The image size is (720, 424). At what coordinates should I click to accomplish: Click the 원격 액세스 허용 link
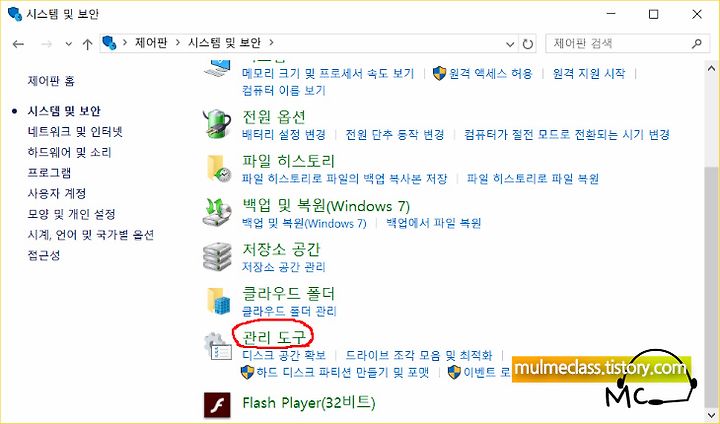click(490, 73)
